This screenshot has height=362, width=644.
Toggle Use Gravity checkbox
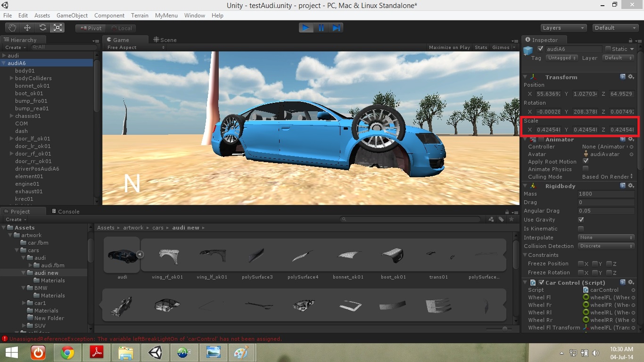point(581,220)
